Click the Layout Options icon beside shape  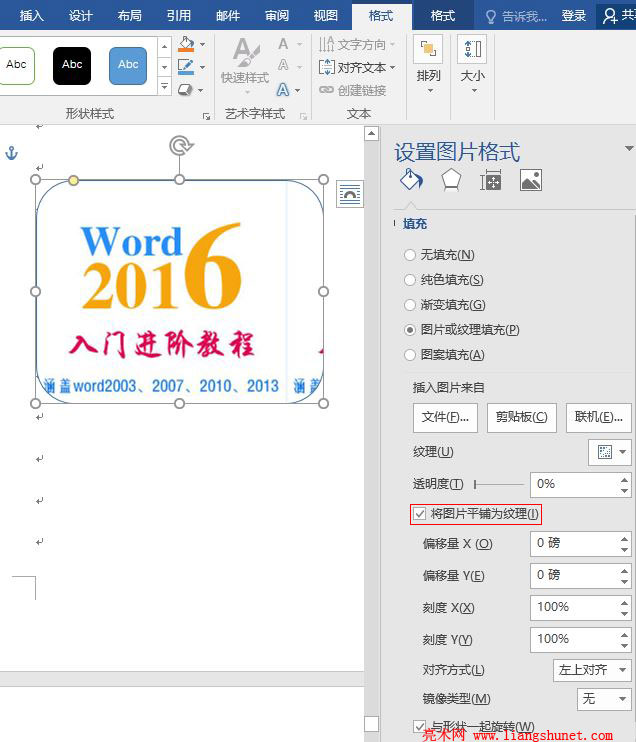[x=350, y=194]
